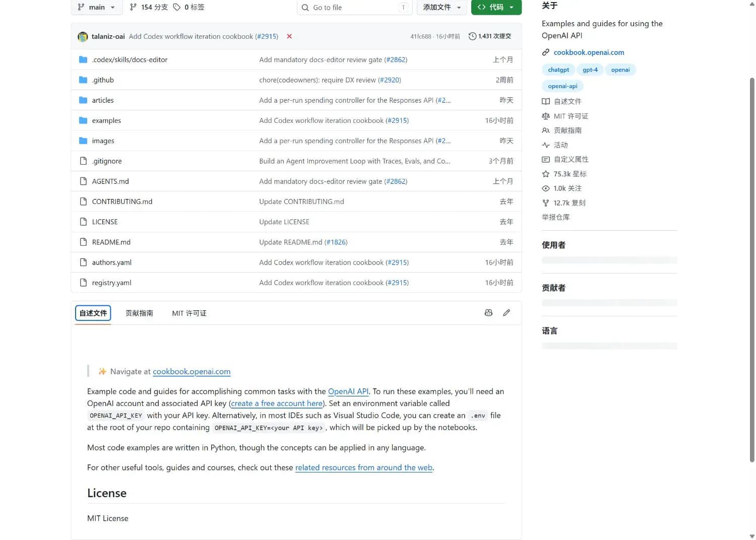Click the file icon for registry.yaml
Screen dimensions: 756x540
83,283
